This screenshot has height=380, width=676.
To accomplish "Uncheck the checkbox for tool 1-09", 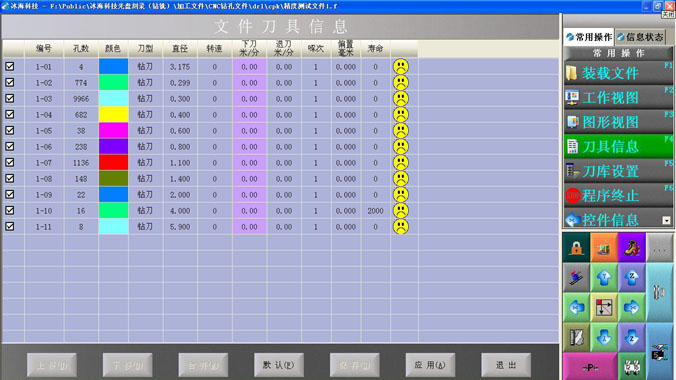I will [x=9, y=194].
